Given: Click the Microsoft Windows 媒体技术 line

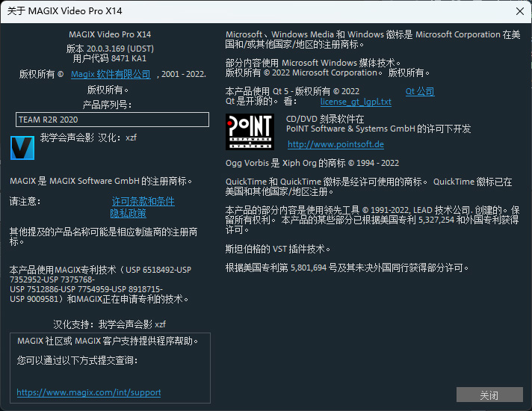Looking at the screenshot, I should coord(314,63).
